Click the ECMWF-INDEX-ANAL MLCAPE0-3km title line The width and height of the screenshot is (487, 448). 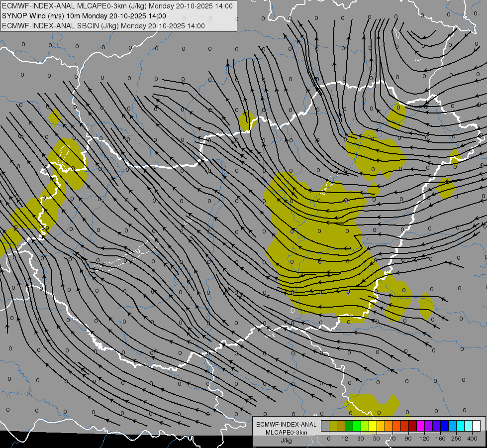coord(117,6)
